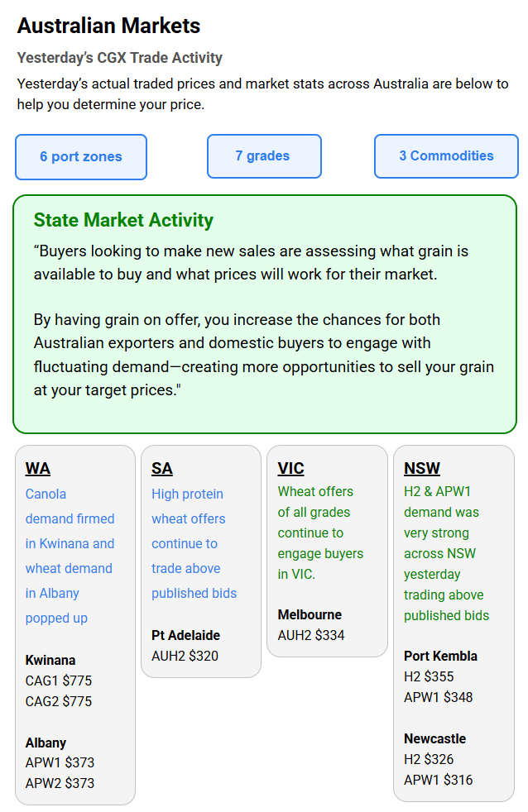Click the State Market Activity heading
Viewport: 528px width, 812px height.
[x=123, y=220]
